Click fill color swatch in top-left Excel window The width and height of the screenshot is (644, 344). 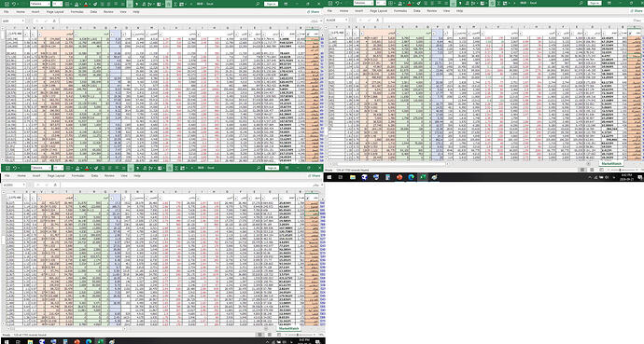(77, 4)
